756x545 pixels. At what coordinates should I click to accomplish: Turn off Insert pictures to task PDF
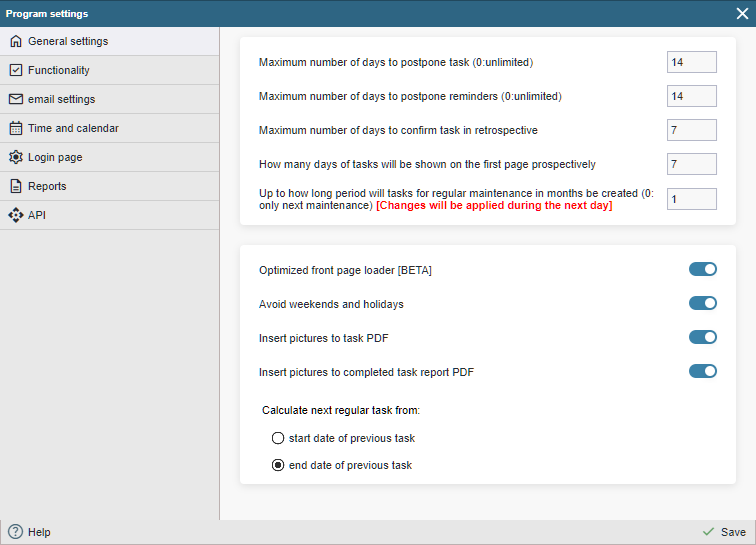click(702, 337)
